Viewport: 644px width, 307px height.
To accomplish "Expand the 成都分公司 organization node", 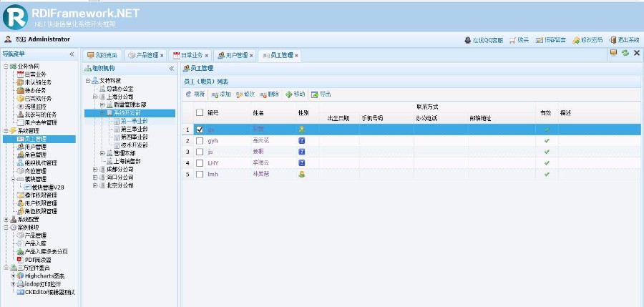I will 95,170.
